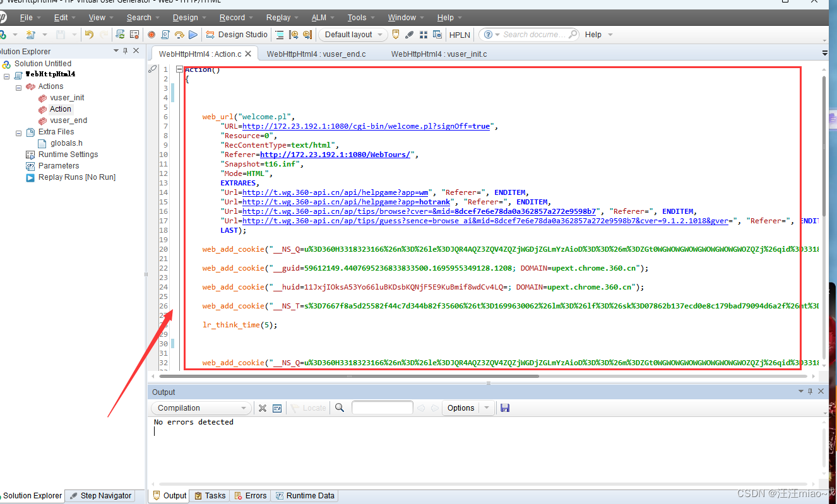Click the step-over arrow toolbar icon

(179, 35)
